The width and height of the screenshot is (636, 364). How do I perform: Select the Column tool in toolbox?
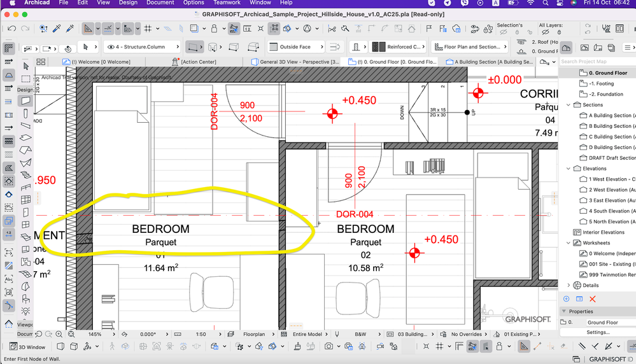point(25,113)
